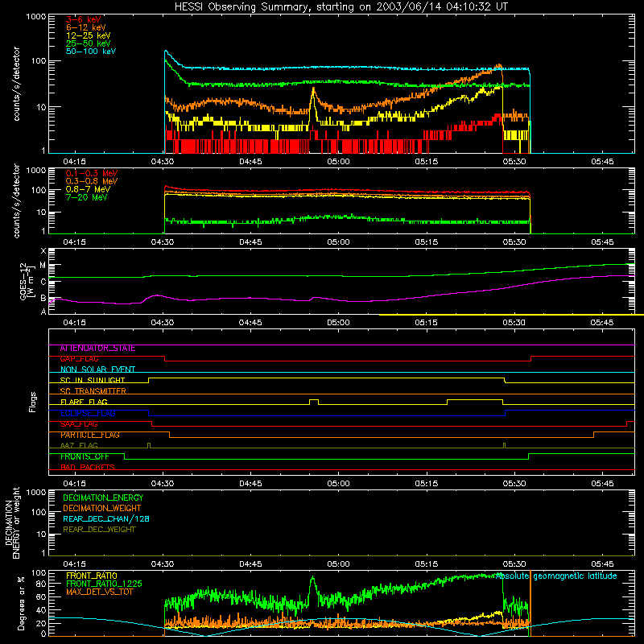Pick the SC_IN_SUNLIGHT flag label

(x=93, y=380)
